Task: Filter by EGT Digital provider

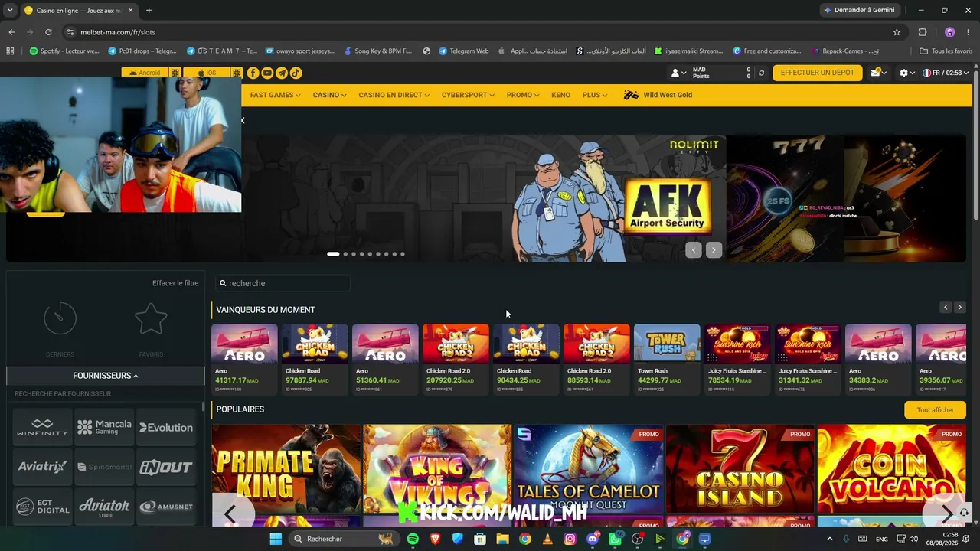Action: coord(43,507)
